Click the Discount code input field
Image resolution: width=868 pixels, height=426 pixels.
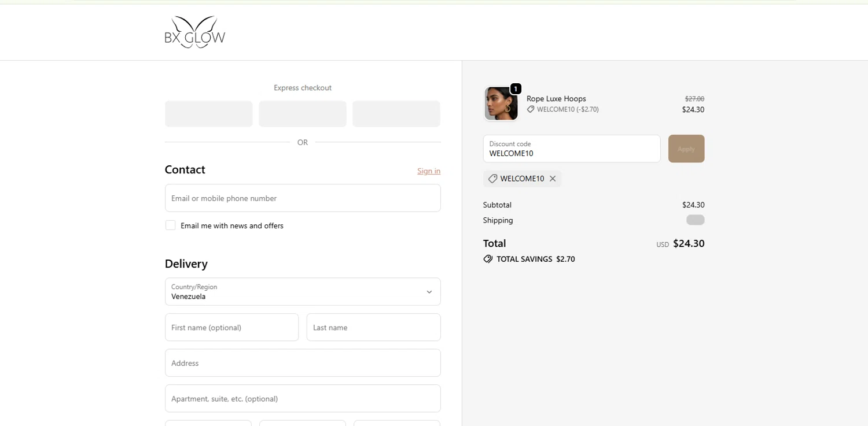(x=571, y=149)
